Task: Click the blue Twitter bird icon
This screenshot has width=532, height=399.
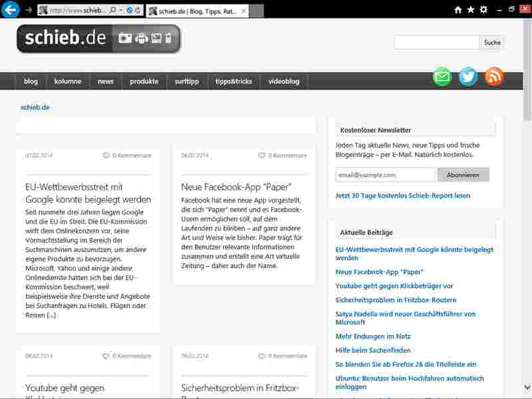Action: click(468, 76)
